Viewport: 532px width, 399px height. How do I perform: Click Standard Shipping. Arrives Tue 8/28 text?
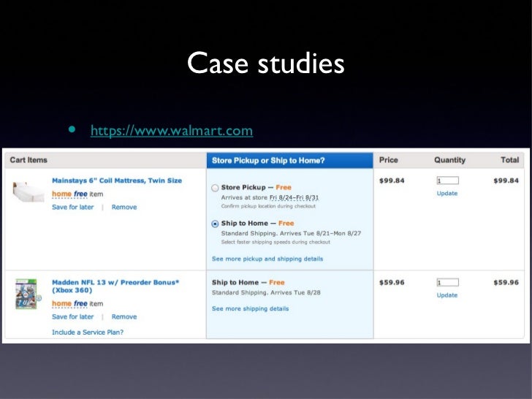pos(266,292)
